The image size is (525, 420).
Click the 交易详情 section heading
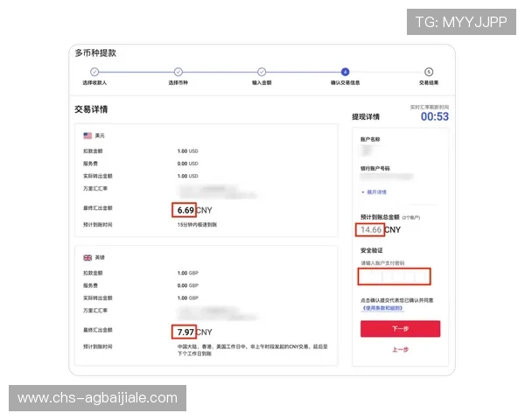[x=91, y=109]
